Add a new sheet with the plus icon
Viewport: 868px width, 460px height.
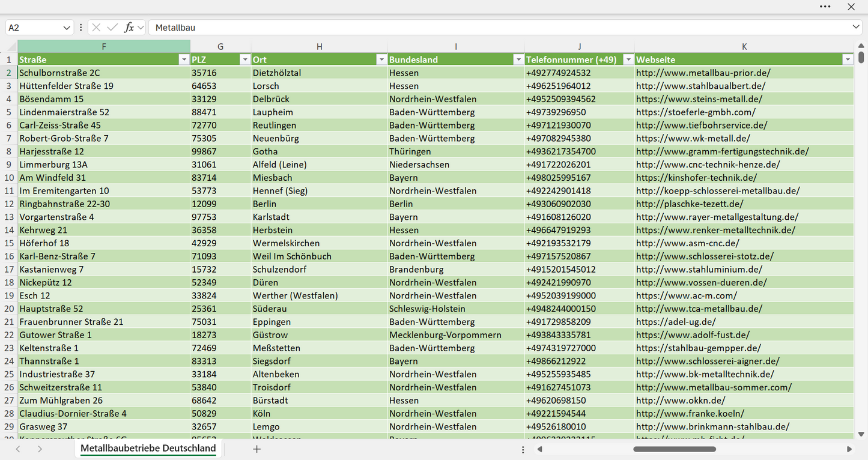pos(257,449)
